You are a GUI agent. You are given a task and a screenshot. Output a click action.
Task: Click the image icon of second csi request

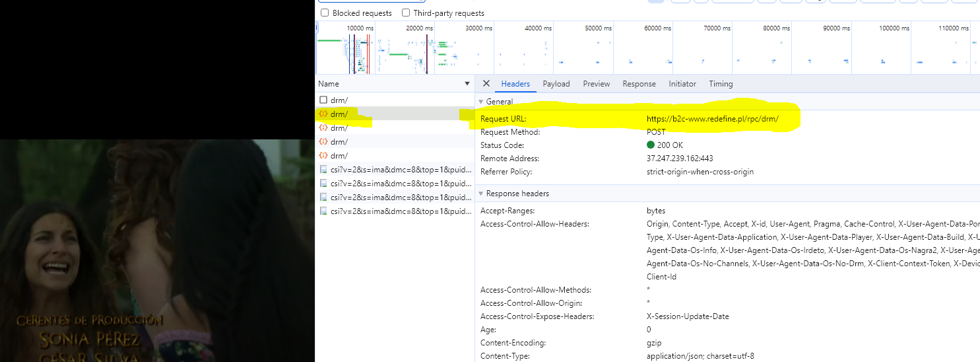pos(323,183)
